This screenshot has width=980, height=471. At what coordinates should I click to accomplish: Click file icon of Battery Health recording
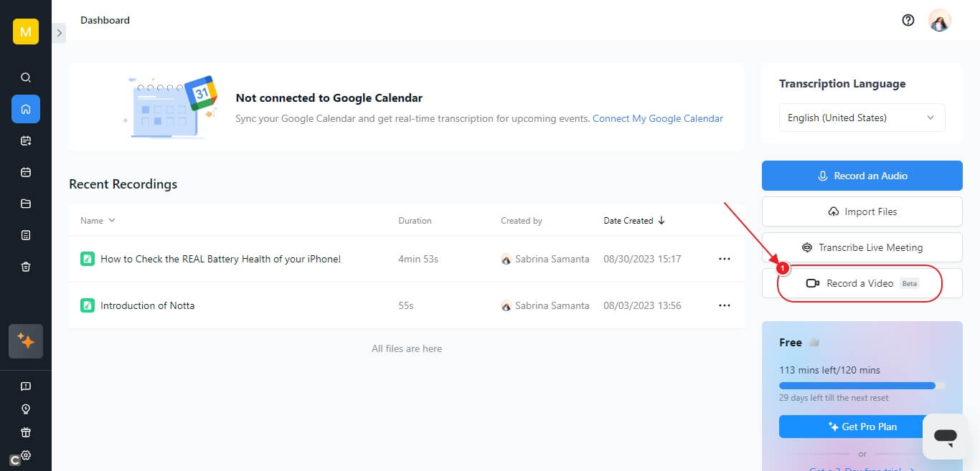point(87,259)
